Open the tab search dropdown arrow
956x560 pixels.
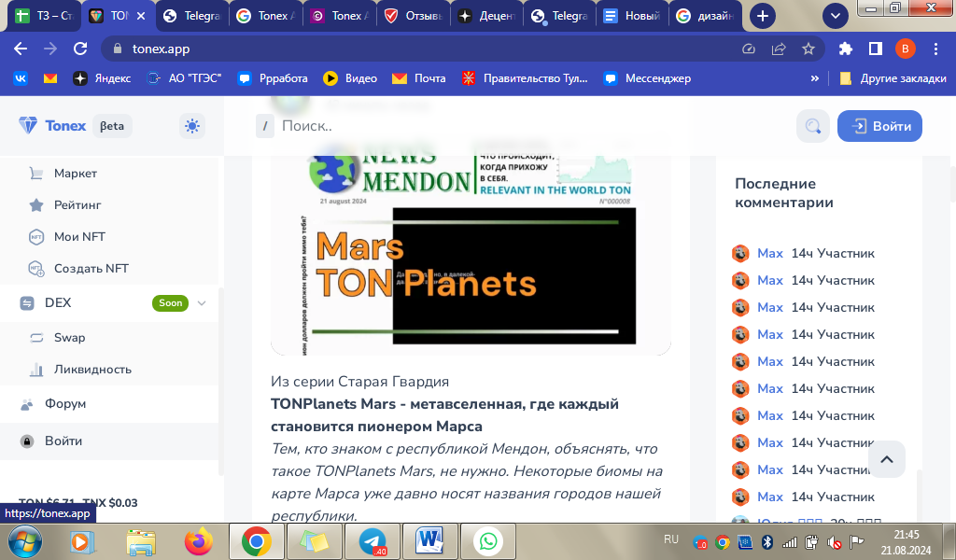836,16
